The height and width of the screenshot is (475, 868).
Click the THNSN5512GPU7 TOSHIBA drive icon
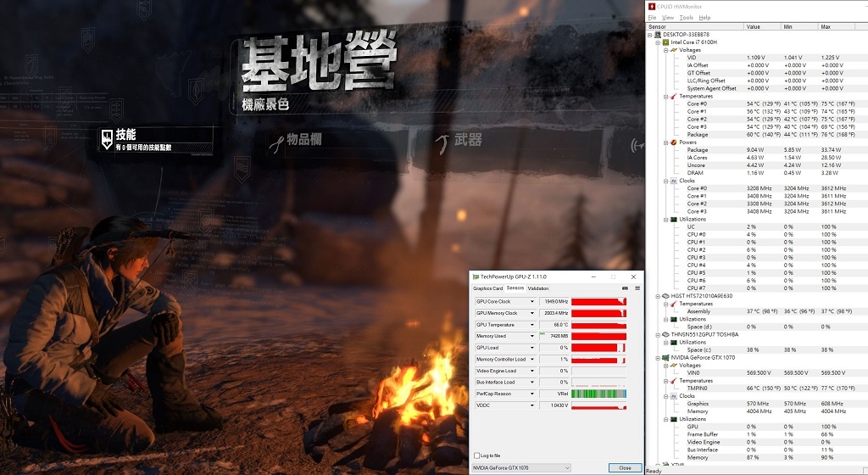665,334
